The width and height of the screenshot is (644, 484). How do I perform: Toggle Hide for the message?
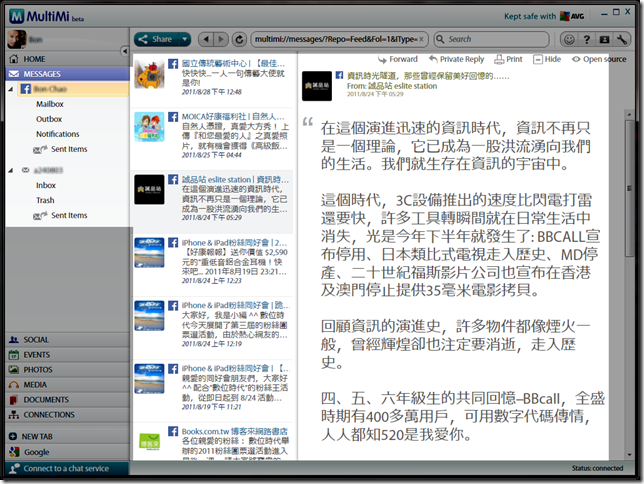coord(546,60)
